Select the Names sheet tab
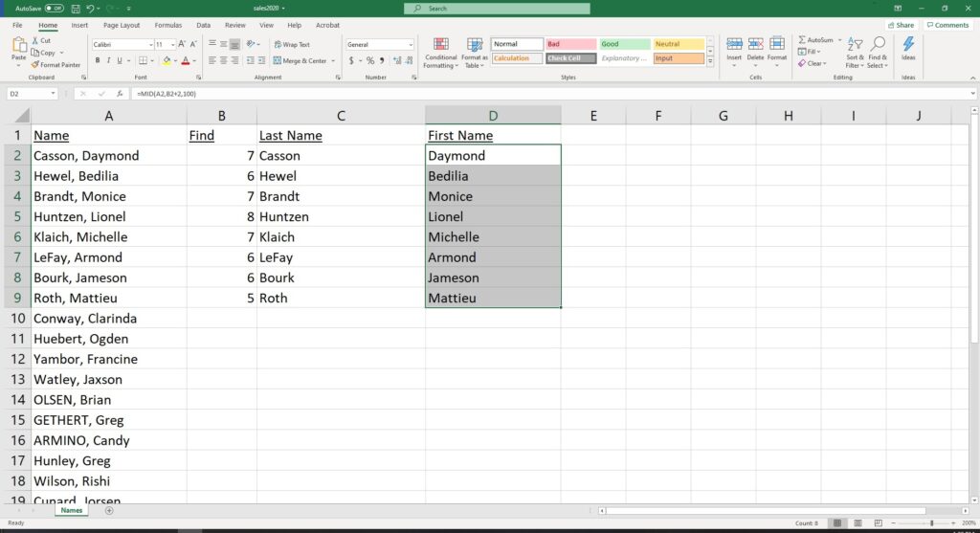Viewport: 980px width, 533px height. point(71,510)
